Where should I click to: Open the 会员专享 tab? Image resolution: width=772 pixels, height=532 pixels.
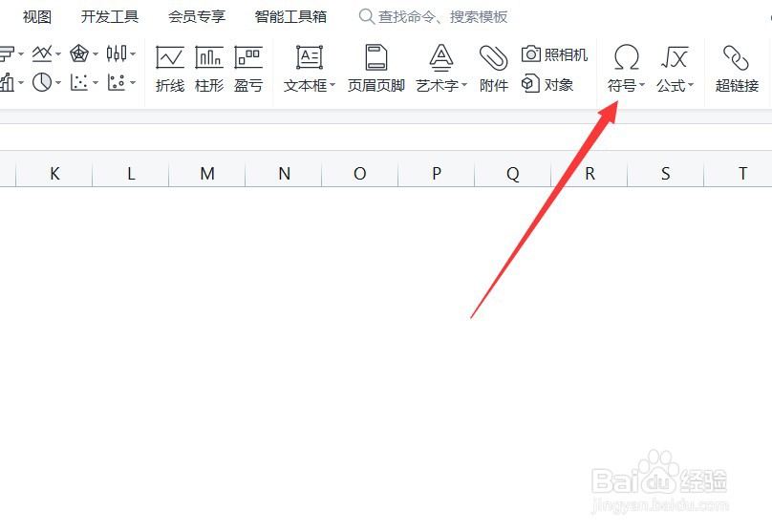coord(197,17)
